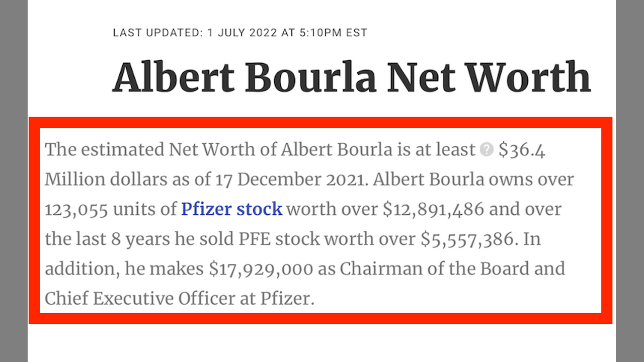Click the $12,891,486 stock value
Screen dimensions: 644x362
[434, 209]
